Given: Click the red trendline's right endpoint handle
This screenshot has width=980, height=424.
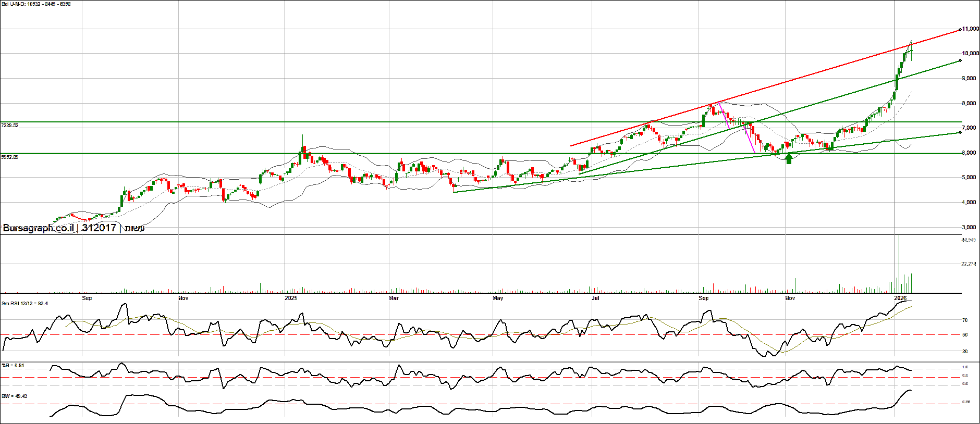Looking at the screenshot, I should click(960, 30).
